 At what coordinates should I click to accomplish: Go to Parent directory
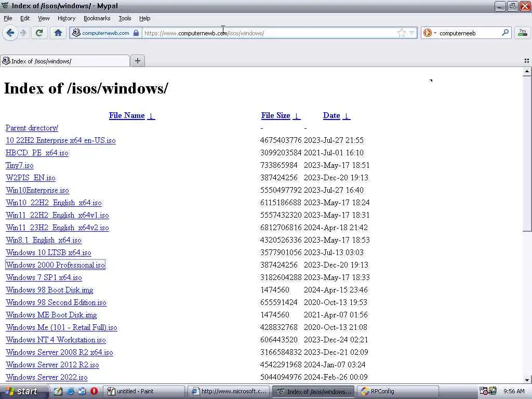point(32,128)
